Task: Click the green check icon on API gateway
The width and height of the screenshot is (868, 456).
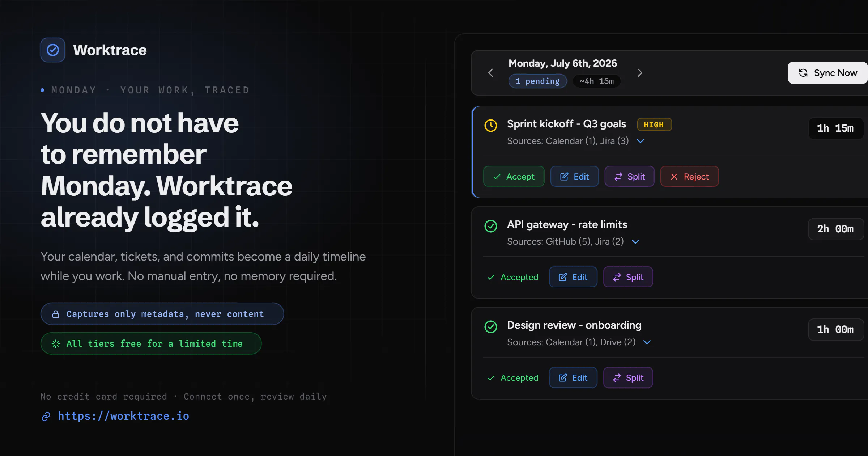Action: pyautogui.click(x=491, y=226)
